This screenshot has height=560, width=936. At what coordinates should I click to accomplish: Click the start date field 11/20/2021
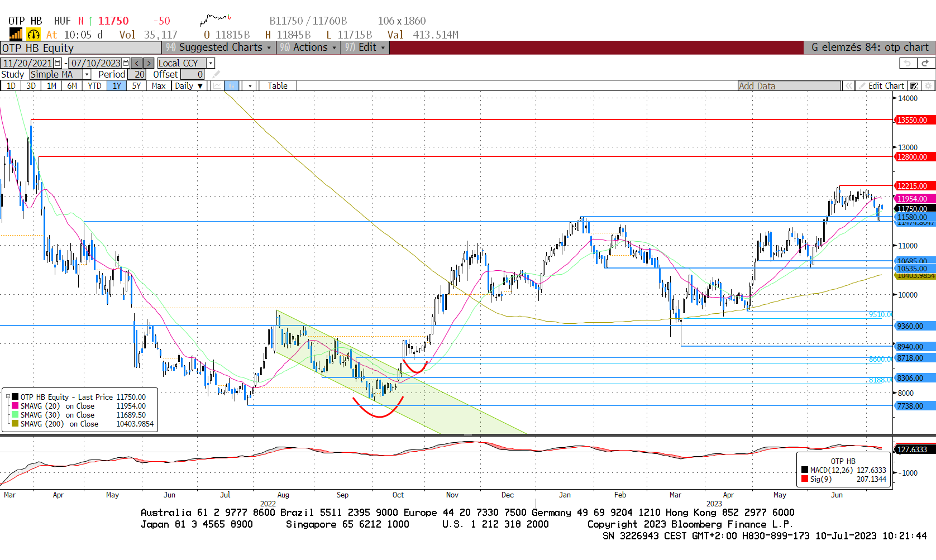tap(28, 63)
